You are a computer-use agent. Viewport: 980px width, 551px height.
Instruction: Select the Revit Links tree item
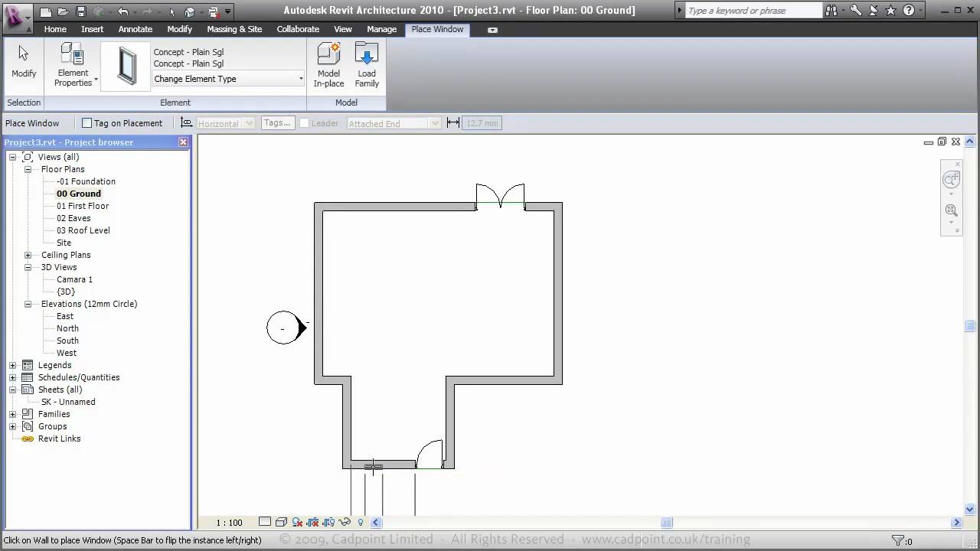click(x=59, y=439)
